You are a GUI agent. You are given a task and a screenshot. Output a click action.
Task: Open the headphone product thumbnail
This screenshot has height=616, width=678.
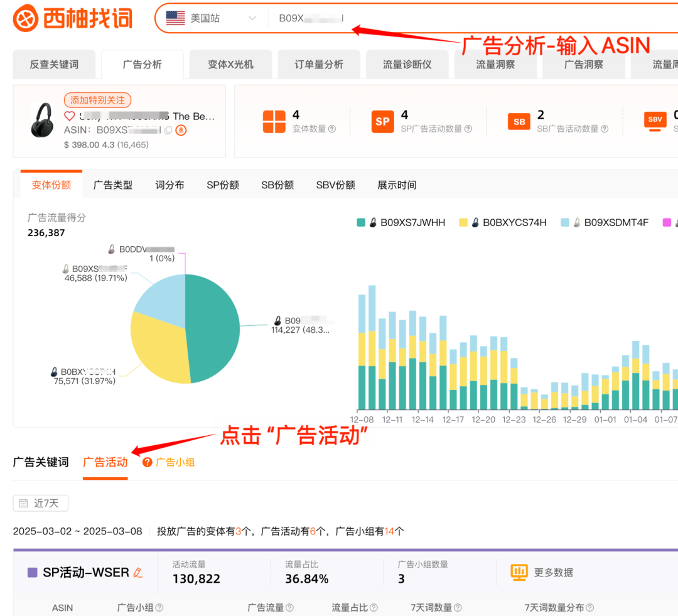point(43,120)
